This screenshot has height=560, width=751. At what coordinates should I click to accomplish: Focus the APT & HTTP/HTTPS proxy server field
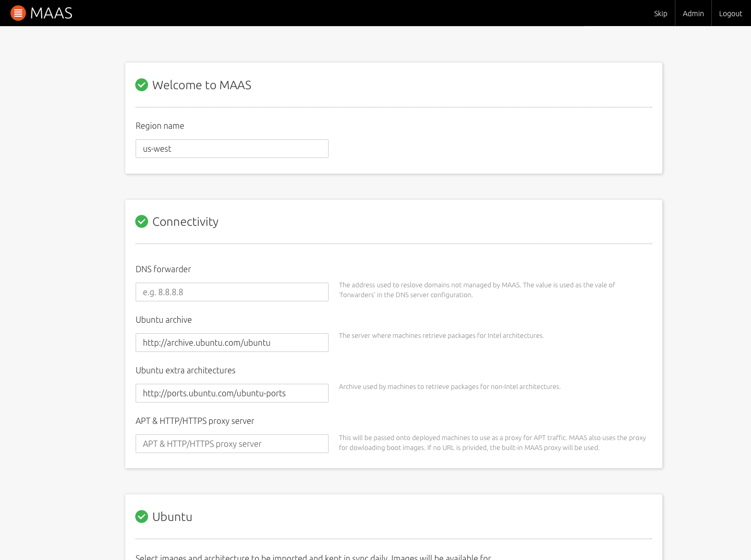tap(232, 444)
